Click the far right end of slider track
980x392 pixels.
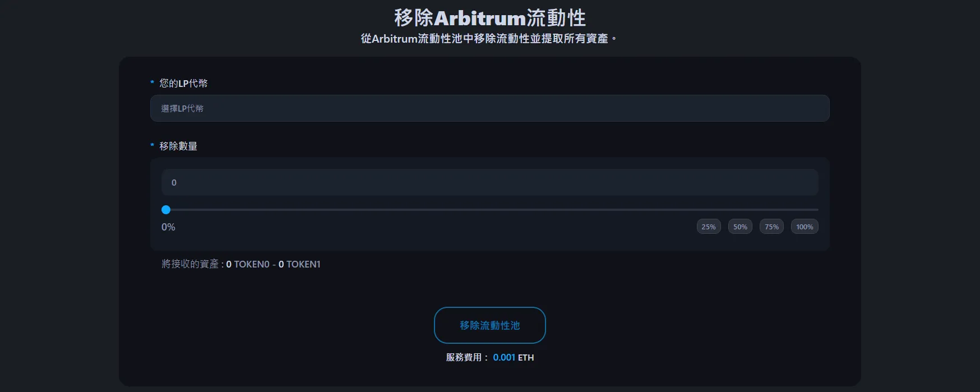(x=816, y=210)
